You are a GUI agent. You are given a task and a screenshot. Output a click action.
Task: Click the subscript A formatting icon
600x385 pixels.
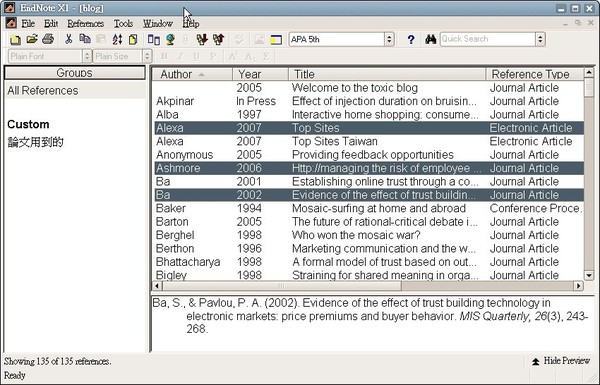[x=249, y=57]
